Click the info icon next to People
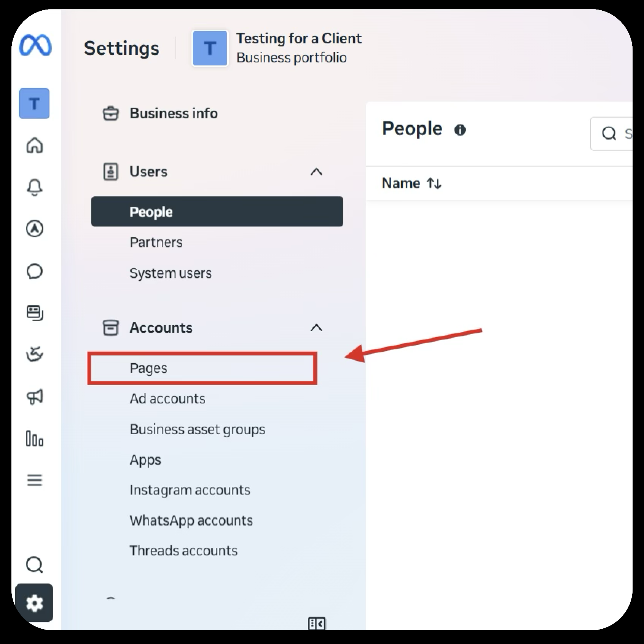Image resolution: width=644 pixels, height=644 pixels. pyautogui.click(x=460, y=130)
